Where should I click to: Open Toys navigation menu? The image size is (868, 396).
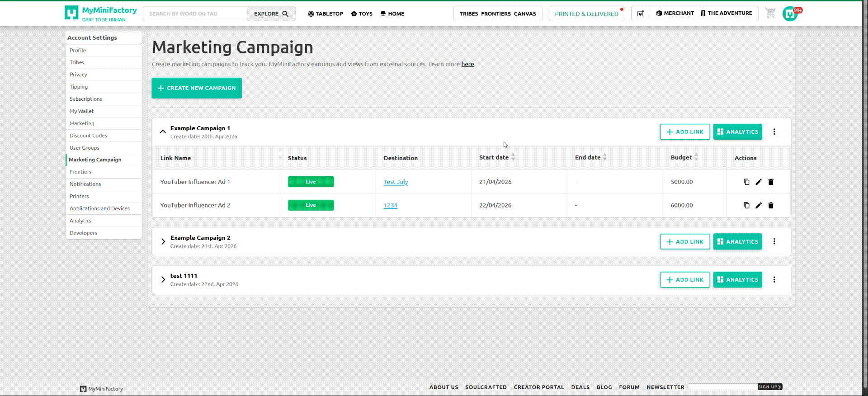tap(362, 14)
